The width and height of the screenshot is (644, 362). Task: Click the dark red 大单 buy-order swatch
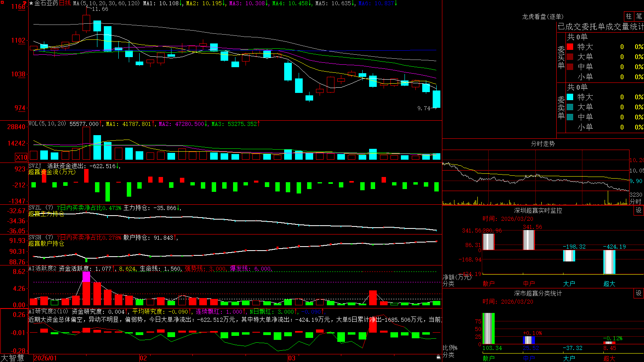570,57
